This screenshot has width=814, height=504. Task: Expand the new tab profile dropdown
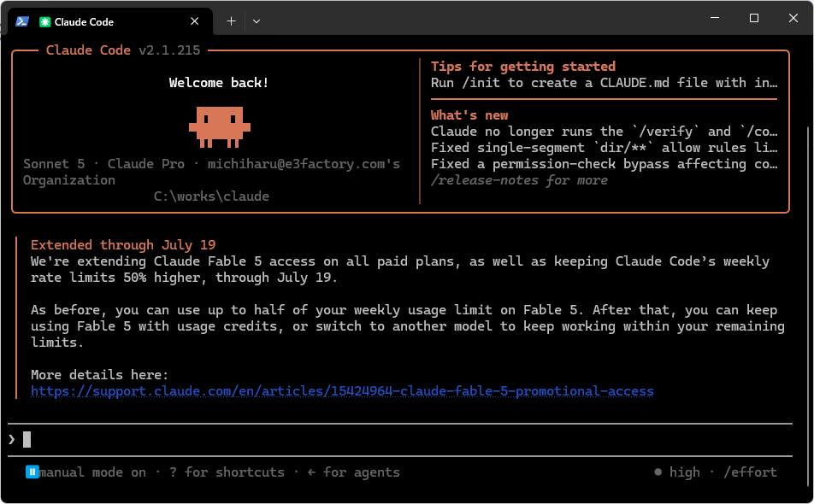256,21
